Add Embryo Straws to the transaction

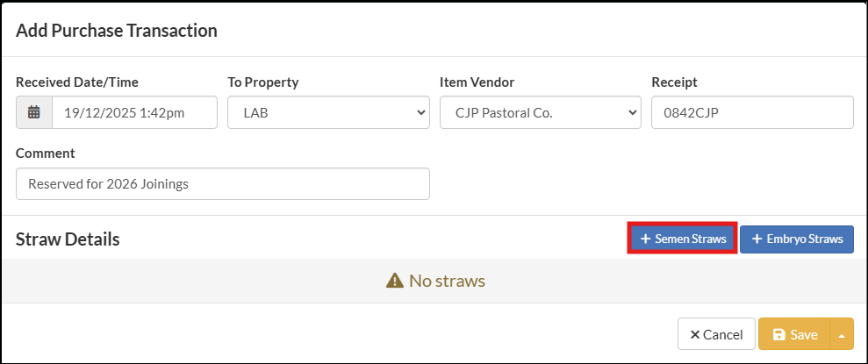796,239
